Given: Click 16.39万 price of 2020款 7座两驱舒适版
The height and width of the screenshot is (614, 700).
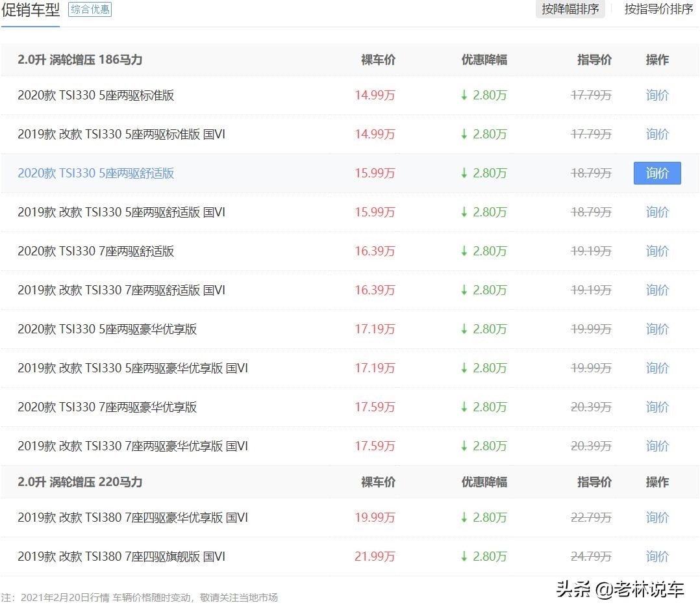Looking at the screenshot, I should (375, 251).
